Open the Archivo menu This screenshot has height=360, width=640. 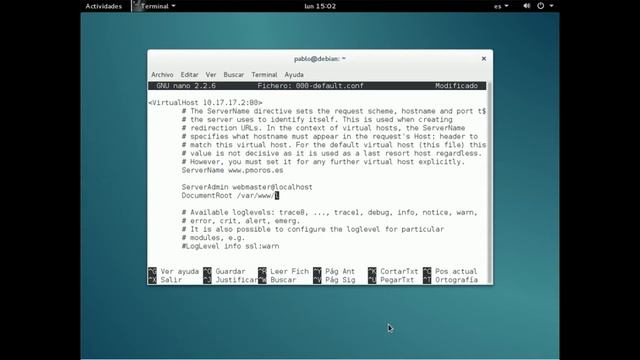tap(162, 75)
